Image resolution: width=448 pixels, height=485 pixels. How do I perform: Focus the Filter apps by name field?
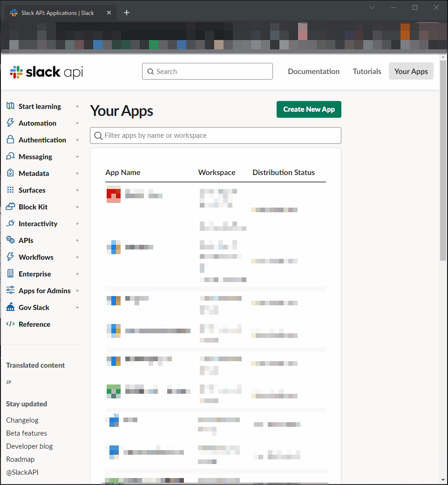coord(215,135)
